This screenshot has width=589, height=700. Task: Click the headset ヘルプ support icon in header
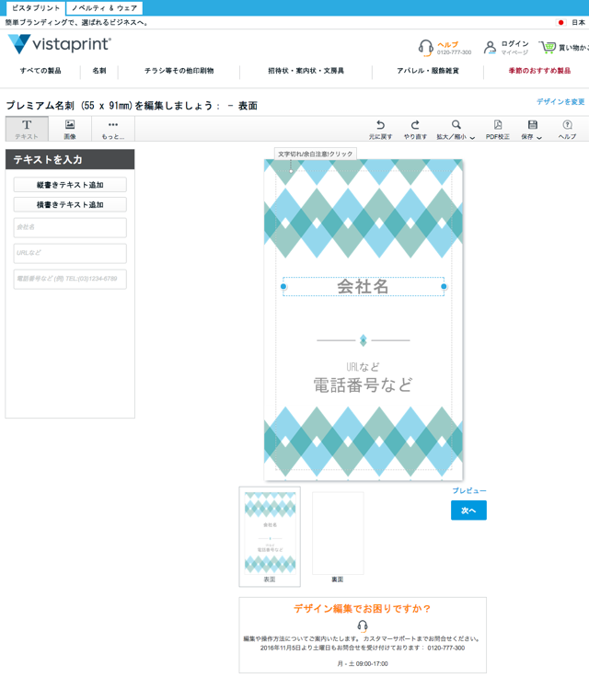[x=425, y=47]
